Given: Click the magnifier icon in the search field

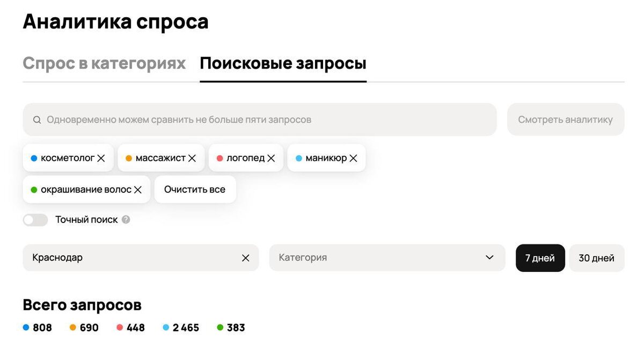Looking at the screenshot, I should [36, 119].
